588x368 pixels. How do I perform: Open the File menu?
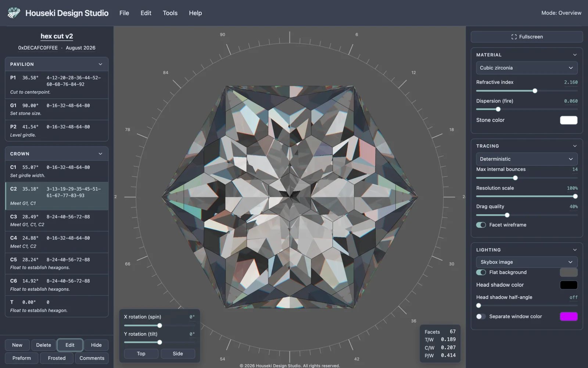tap(124, 13)
